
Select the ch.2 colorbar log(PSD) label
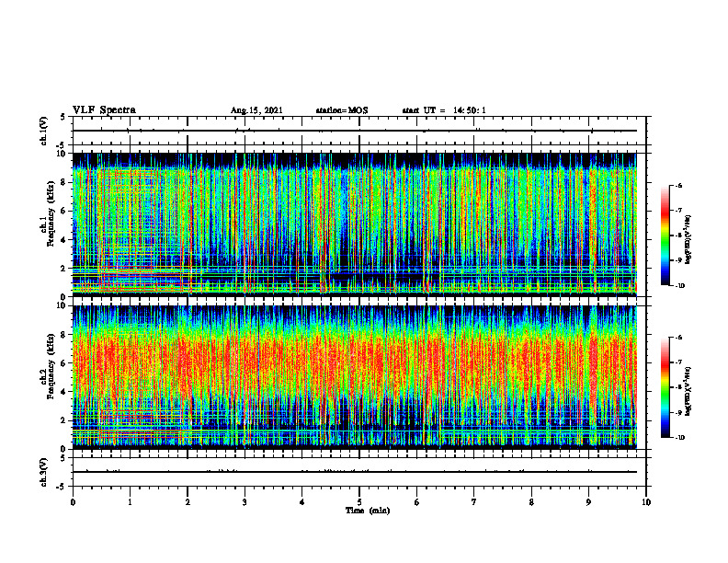coord(689,390)
